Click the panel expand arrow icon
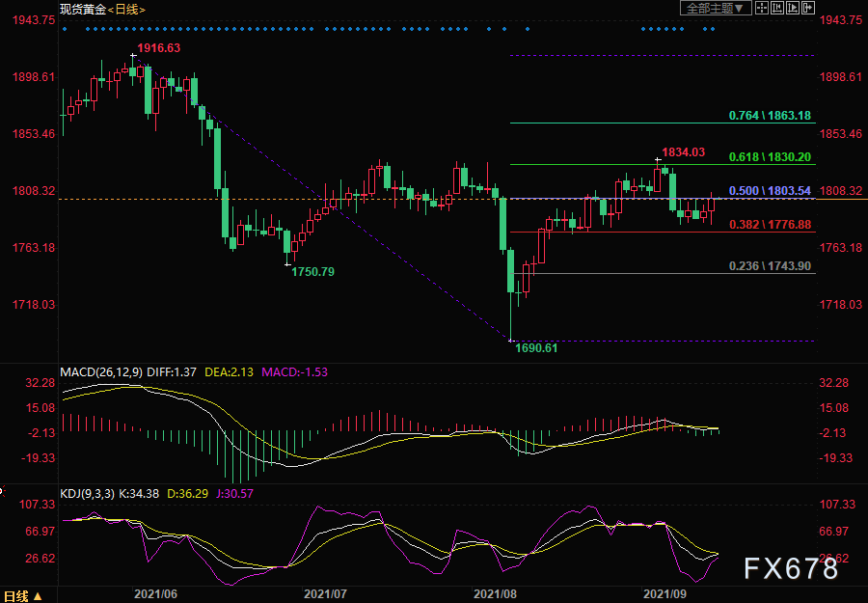The width and height of the screenshot is (868, 603). pyautogui.click(x=808, y=8)
